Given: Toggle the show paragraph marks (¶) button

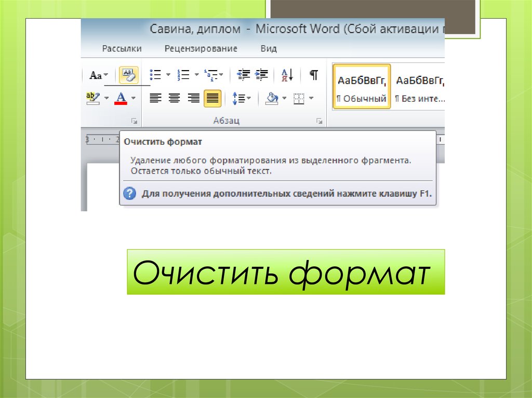Looking at the screenshot, I should 314,75.
